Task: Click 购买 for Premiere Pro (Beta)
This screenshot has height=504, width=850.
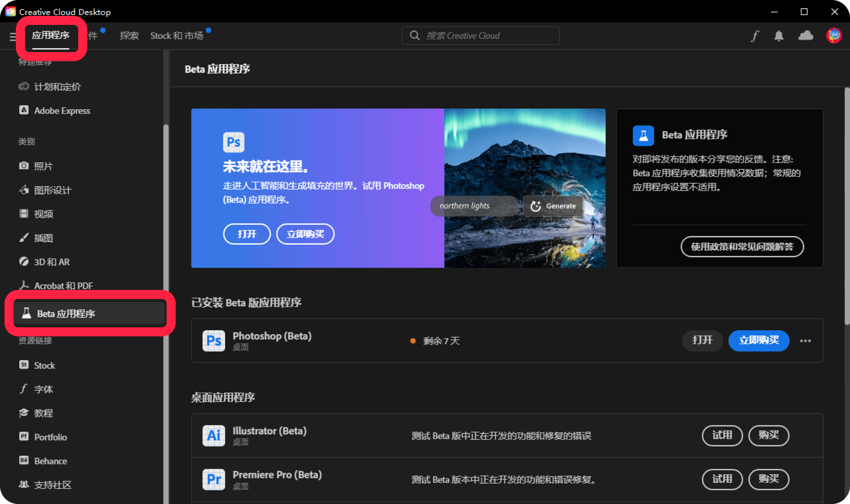Action: pos(769,479)
